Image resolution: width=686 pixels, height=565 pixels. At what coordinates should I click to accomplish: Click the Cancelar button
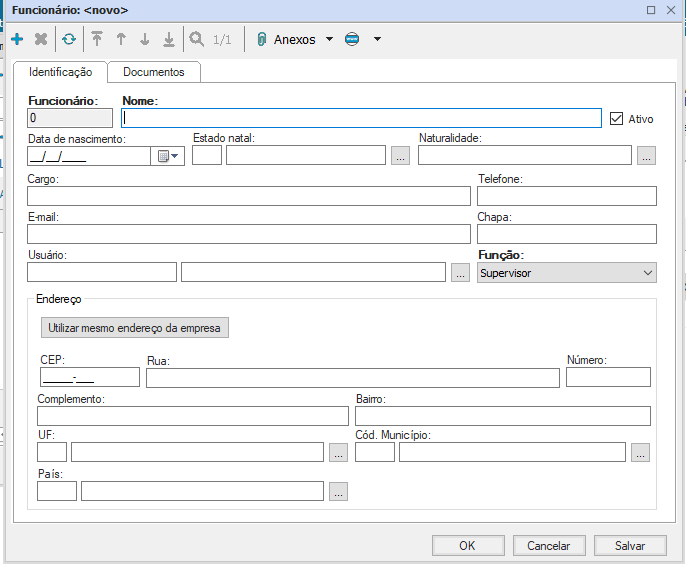[x=548, y=546]
